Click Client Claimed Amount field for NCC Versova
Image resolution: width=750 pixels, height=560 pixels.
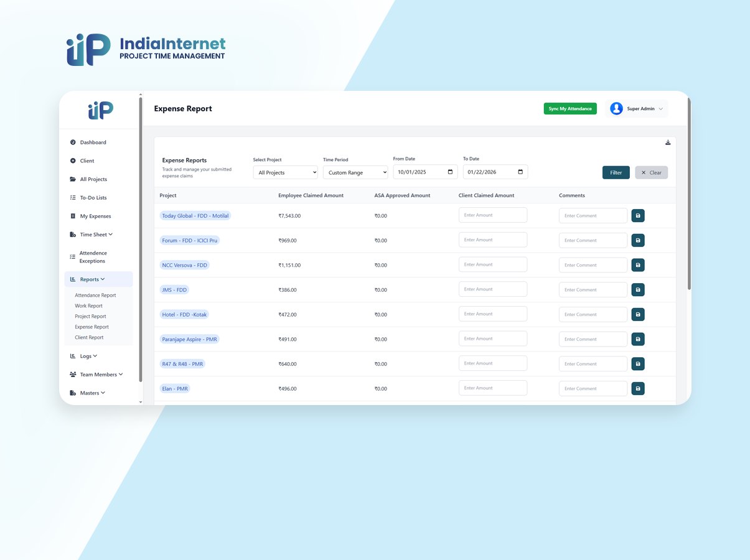492,264
